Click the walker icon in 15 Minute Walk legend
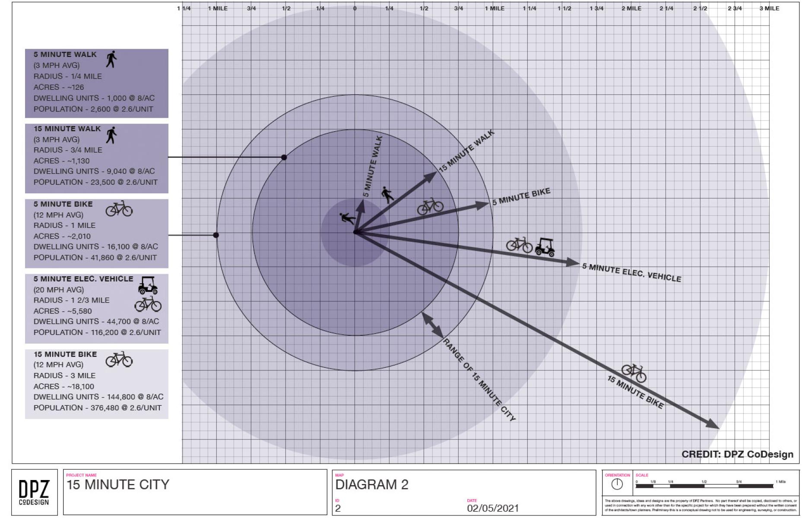812x518 pixels. click(111, 135)
